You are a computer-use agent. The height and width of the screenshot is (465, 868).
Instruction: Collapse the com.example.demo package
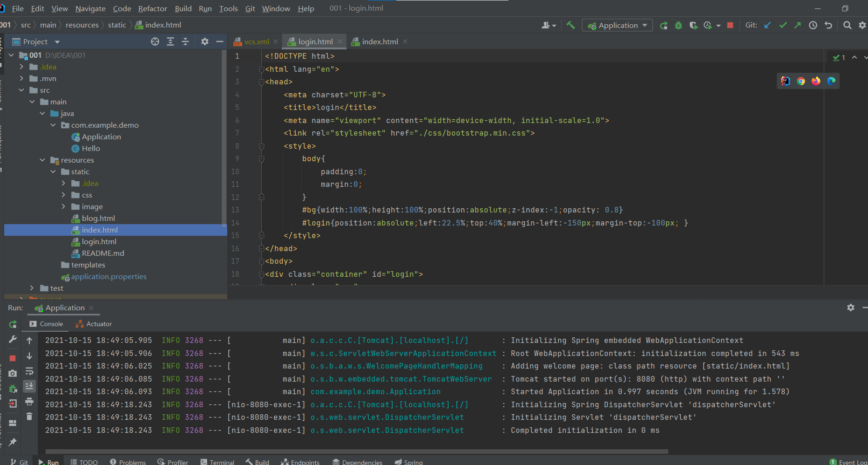point(53,125)
